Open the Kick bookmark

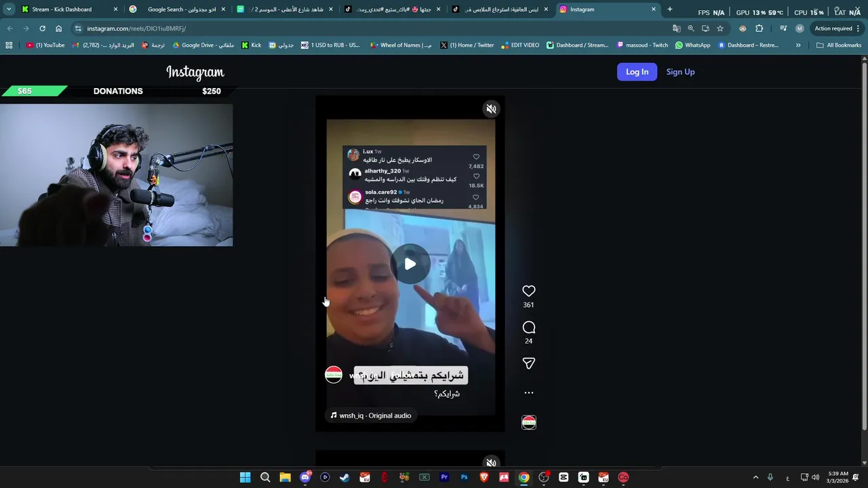tap(252, 45)
